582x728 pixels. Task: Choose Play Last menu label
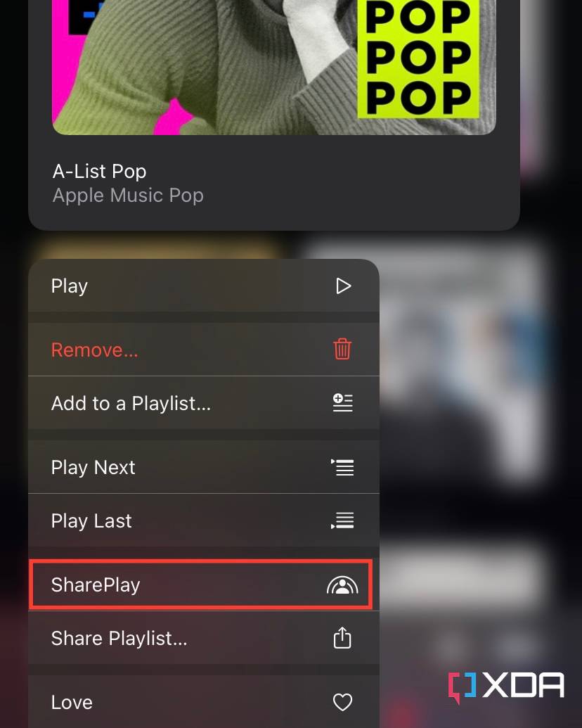click(91, 521)
